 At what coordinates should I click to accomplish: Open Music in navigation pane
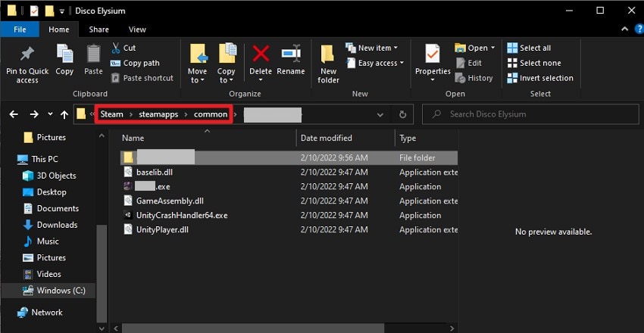tap(41, 241)
